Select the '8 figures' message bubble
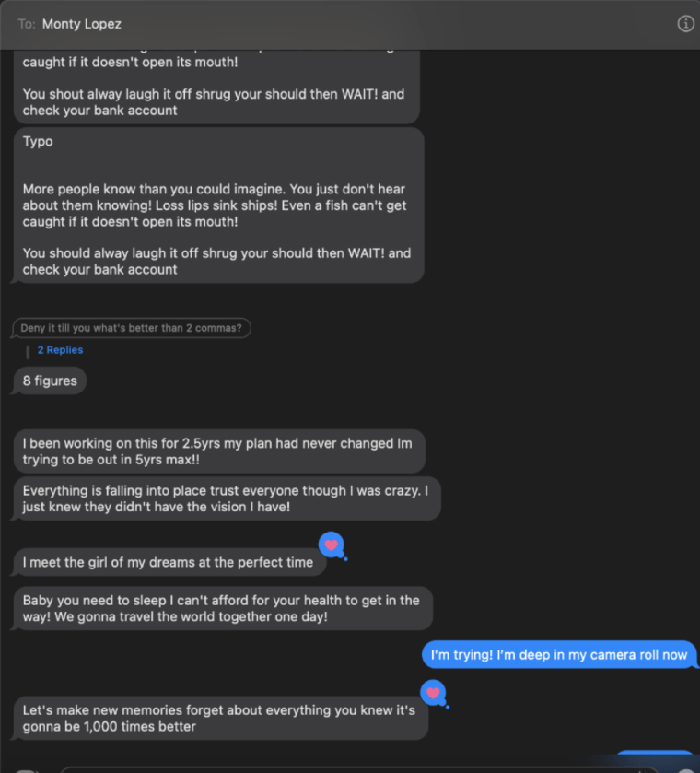 [50, 381]
